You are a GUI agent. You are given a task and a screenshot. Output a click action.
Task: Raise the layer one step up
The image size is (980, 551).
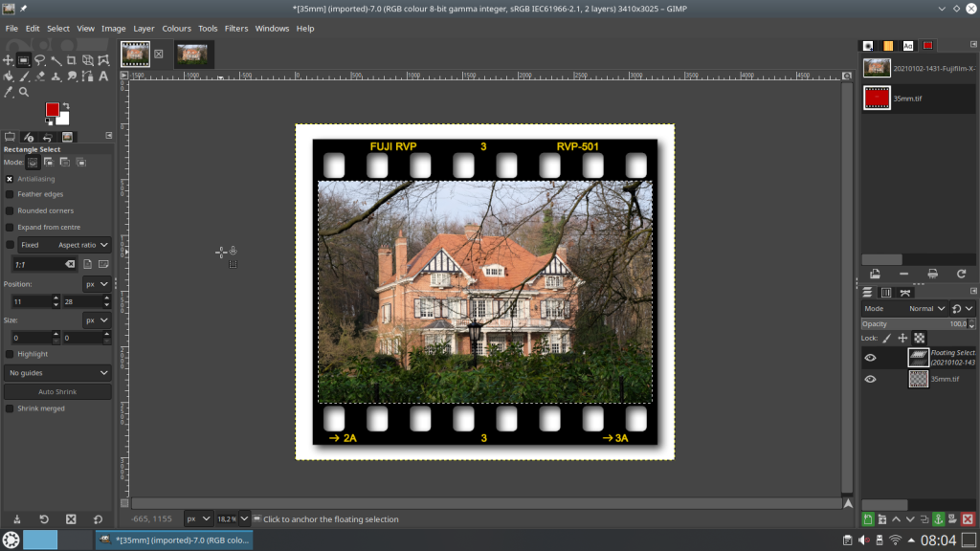(896, 519)
